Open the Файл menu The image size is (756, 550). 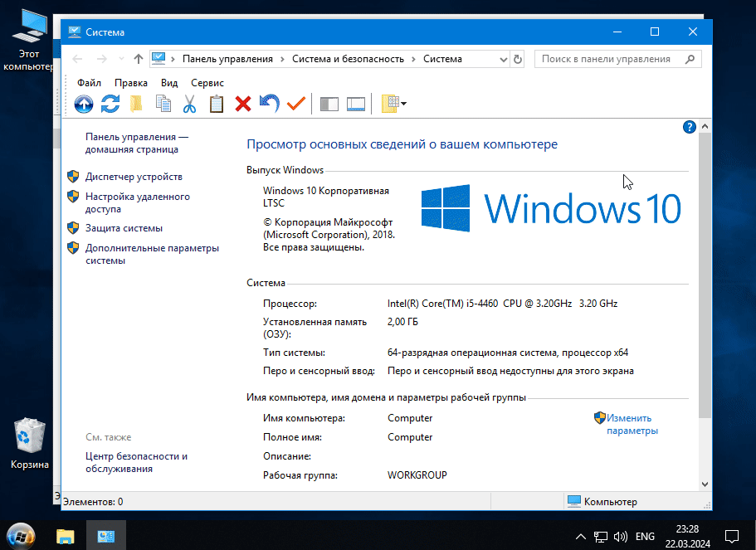(89, 83)
